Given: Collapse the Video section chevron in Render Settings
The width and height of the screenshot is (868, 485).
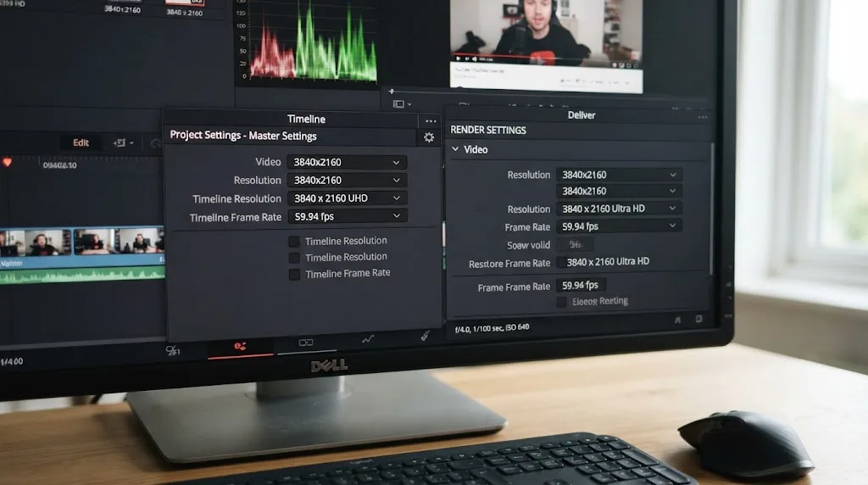Looking at the screenshot, I should coord(455,149).
